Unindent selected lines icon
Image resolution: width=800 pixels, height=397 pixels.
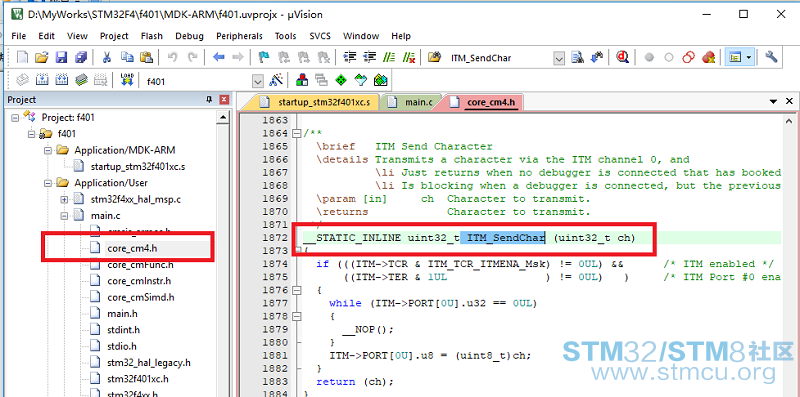pyautogui.click(x=369, y=57)
